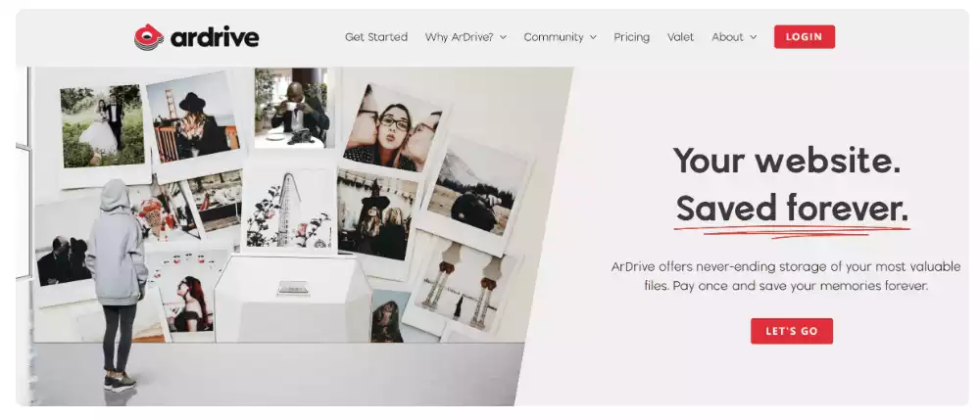The image size is (980, 420).
Task: Click the ArDrive red logo icon
Action: [x=149, y=37]
